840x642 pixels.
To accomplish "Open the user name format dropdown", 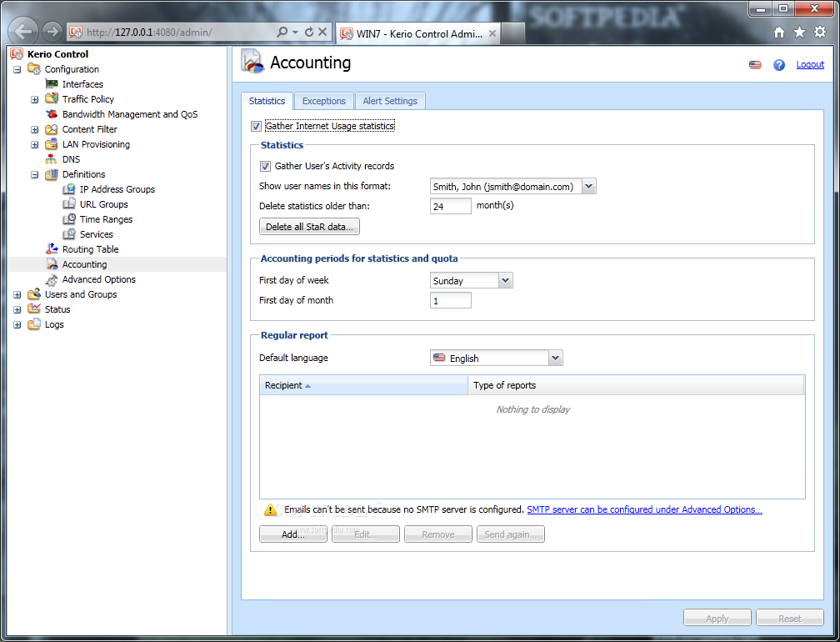I will [x=588, y=187].
